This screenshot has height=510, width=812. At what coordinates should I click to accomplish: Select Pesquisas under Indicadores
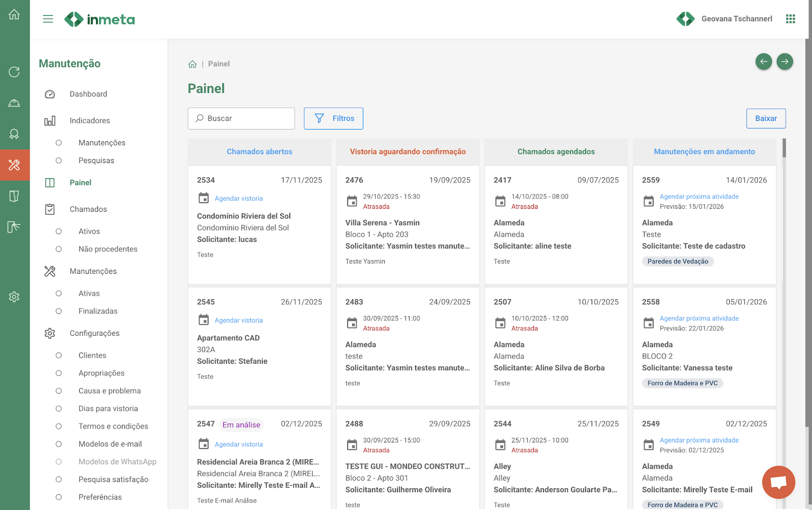pyautogui.click(x=96, y=161)
